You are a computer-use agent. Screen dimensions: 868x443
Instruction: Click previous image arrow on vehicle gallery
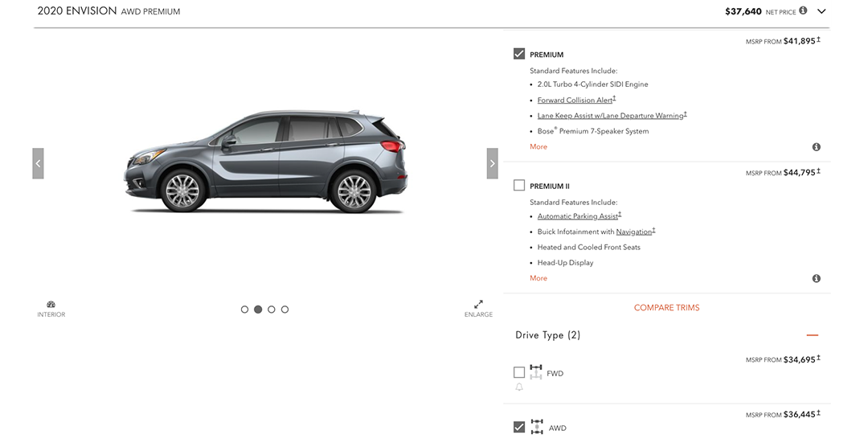[x=38, y=163]
